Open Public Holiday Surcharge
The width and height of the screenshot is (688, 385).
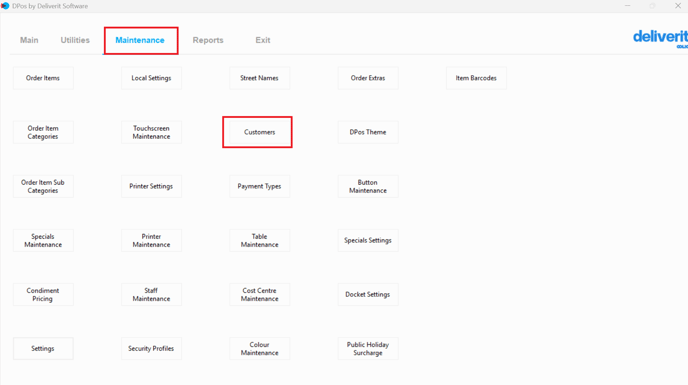(x=368, y=349)
